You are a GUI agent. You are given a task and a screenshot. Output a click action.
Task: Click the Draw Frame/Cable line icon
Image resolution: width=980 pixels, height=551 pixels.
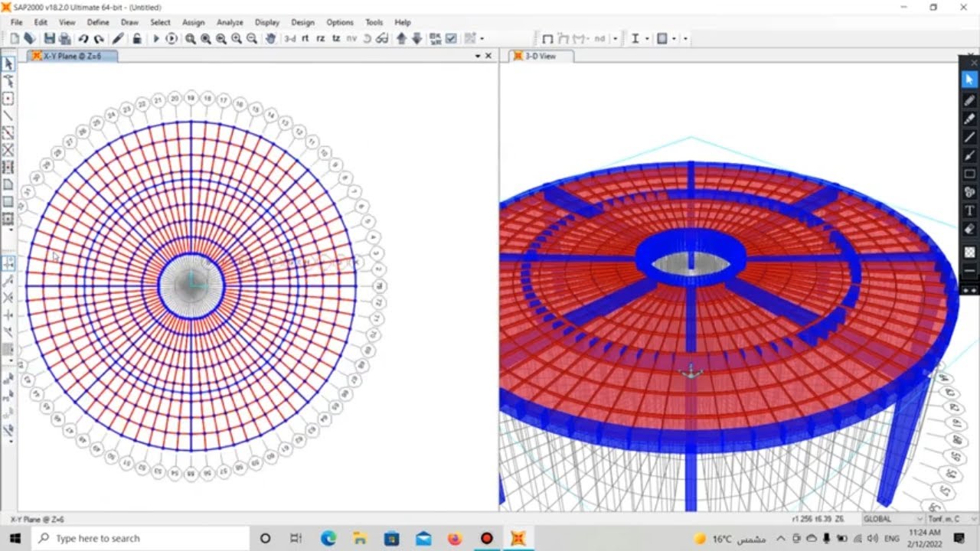(8, 116)
